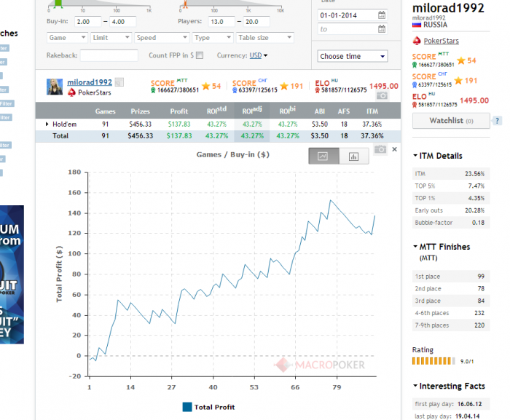Click the MTT score star icon in header
This screenshot has width=510, height=420.
[205, 86]
